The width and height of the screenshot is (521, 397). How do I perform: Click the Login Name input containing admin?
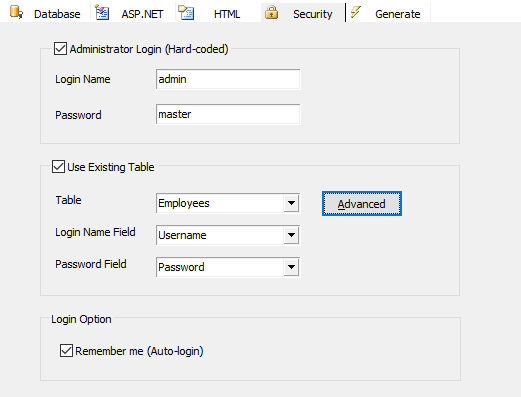[228, 79]
